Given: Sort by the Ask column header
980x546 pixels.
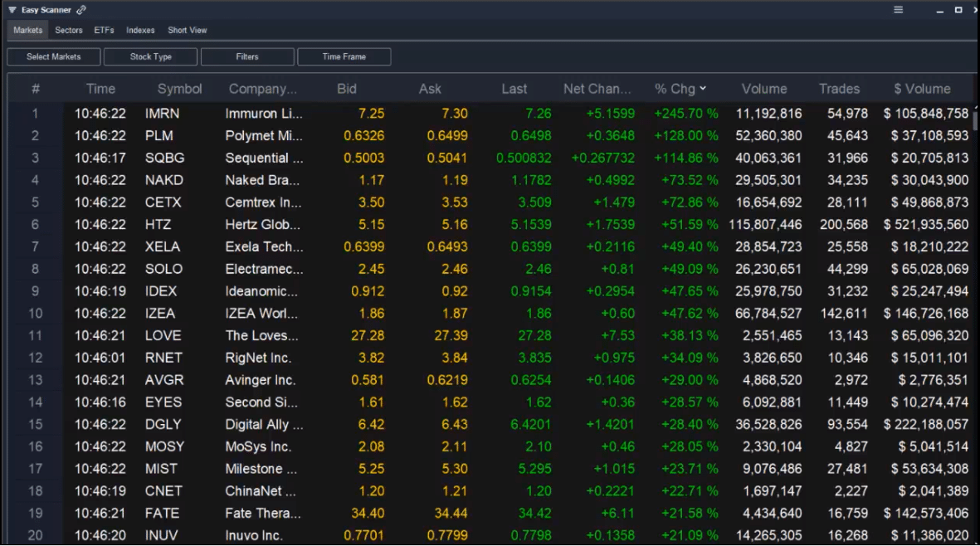Looking at the screenshot, I should tap(430, 89).
